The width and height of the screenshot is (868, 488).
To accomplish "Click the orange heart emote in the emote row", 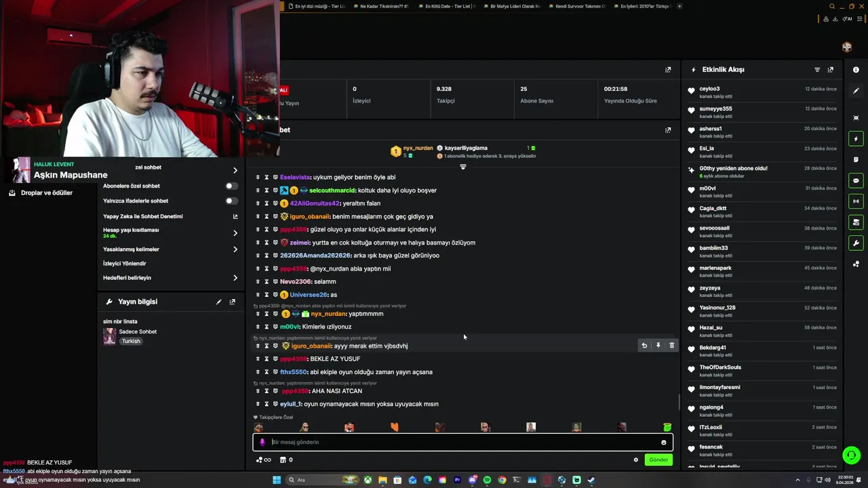I will [x=395, y=428].
